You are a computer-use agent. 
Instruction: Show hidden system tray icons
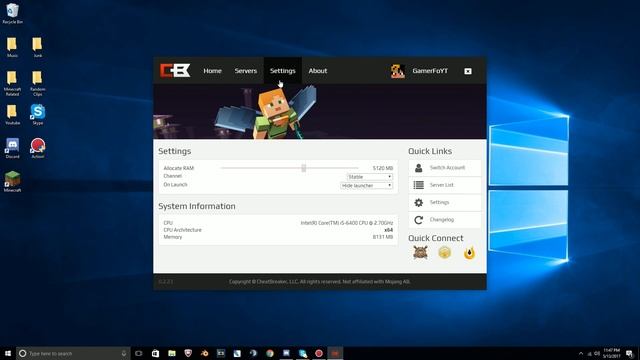point(581,353)
